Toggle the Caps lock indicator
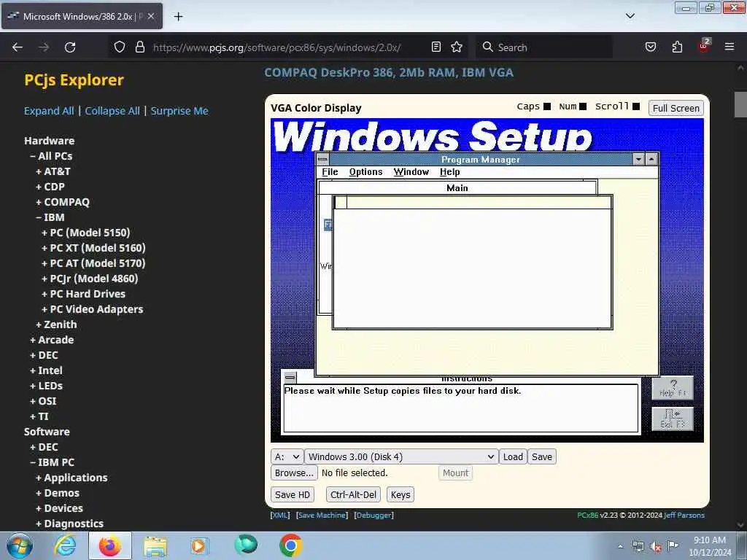Screen dimensions: 747x560 547,106
